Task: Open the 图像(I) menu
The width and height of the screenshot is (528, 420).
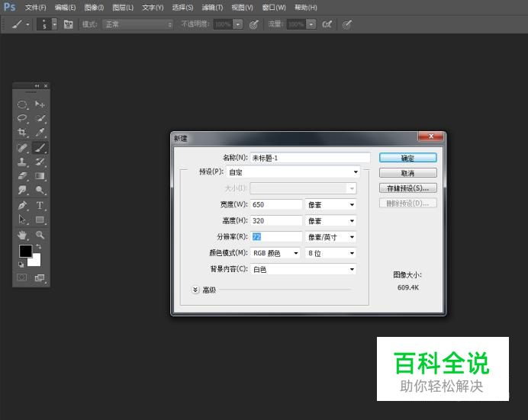Action: click(94, 8)
